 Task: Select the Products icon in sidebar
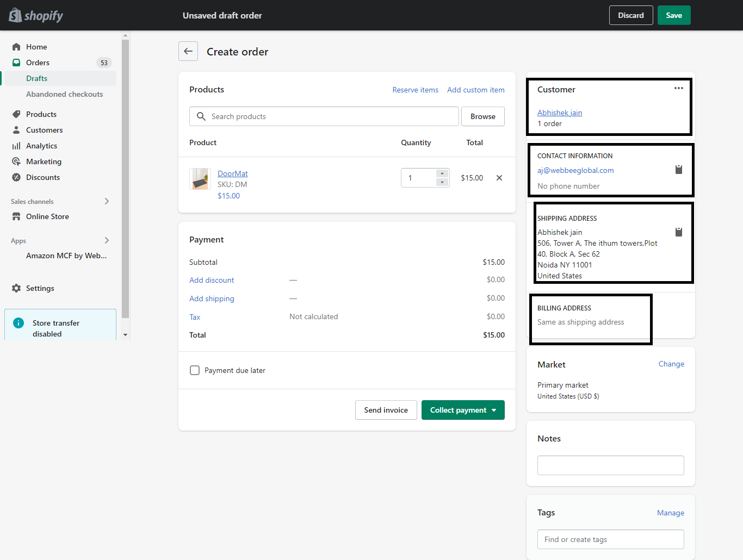[x=16, y=114]
